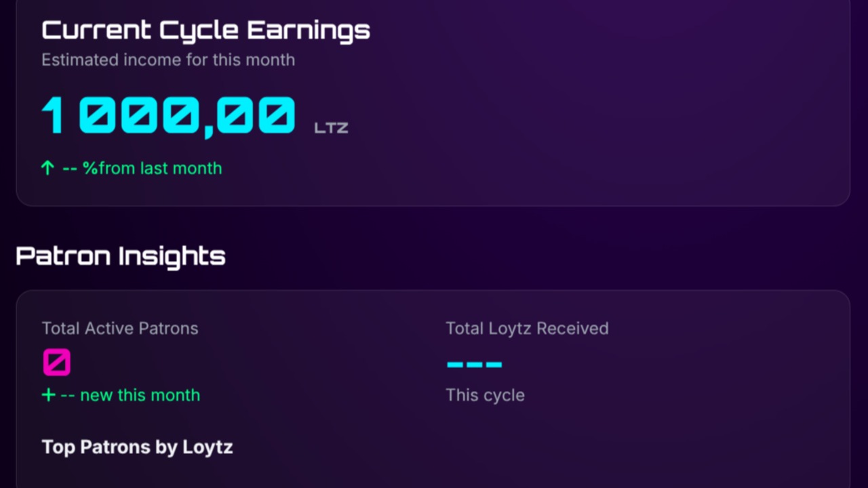Open the Patron Insights section heading
The image size is (868, 488).
[x=120, y=256]
